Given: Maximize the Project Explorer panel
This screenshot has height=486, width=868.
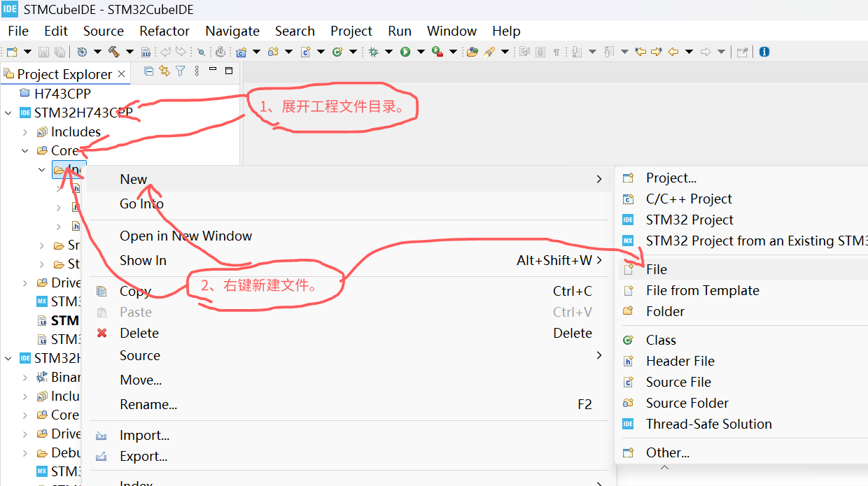Looking at the screenshot, I should [x=228, y=71].
